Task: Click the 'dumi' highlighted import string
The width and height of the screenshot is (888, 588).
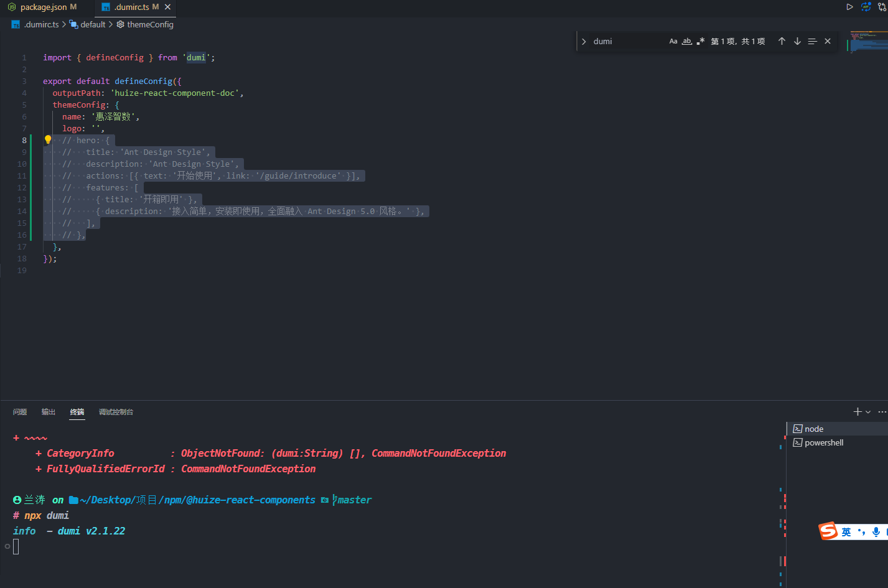Action: (x=196, y=57)
